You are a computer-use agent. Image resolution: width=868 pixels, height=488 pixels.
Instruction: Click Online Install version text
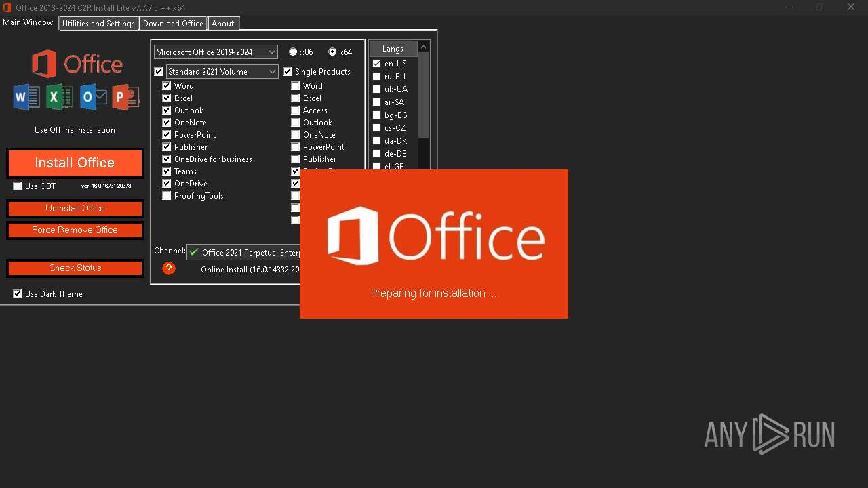[250, 270]
